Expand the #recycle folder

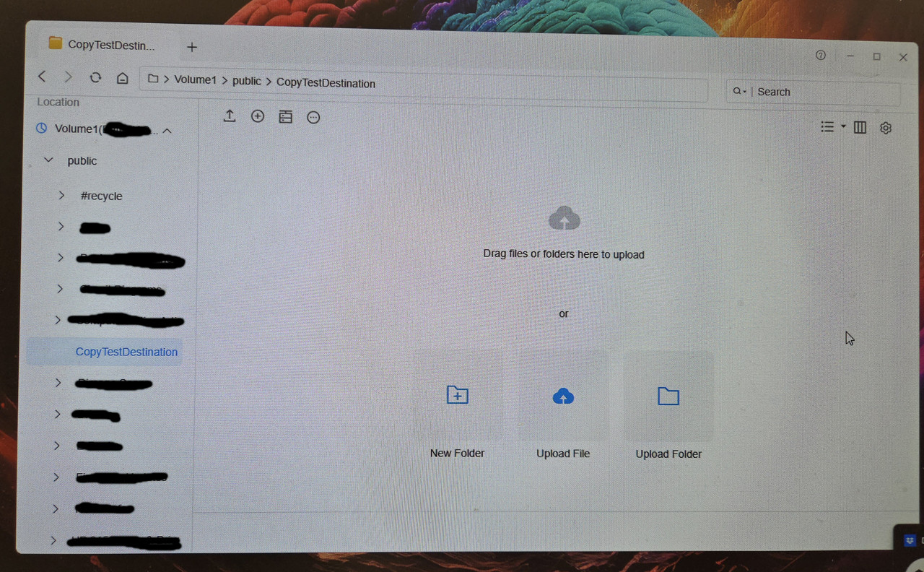pos(61,195)
